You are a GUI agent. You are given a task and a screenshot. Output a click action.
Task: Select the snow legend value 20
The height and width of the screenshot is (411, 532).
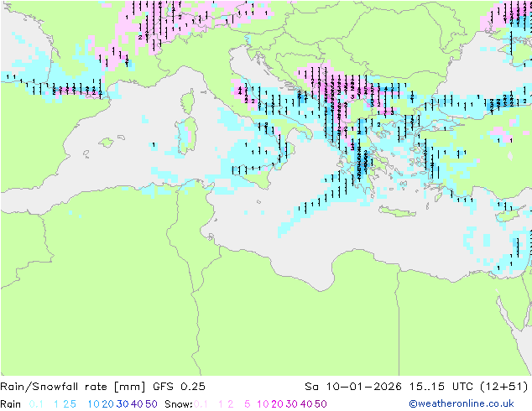277,404
